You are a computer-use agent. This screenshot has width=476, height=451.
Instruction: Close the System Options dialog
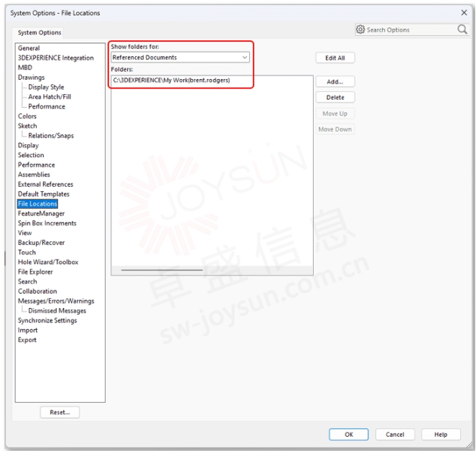pos(464,13)
